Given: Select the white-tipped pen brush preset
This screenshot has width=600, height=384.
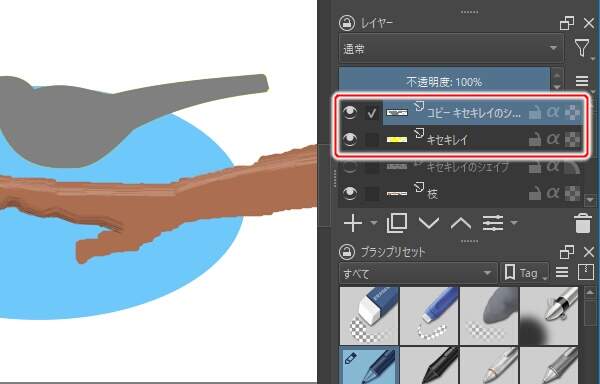Looking at the screenshot, I should (489, 365).
